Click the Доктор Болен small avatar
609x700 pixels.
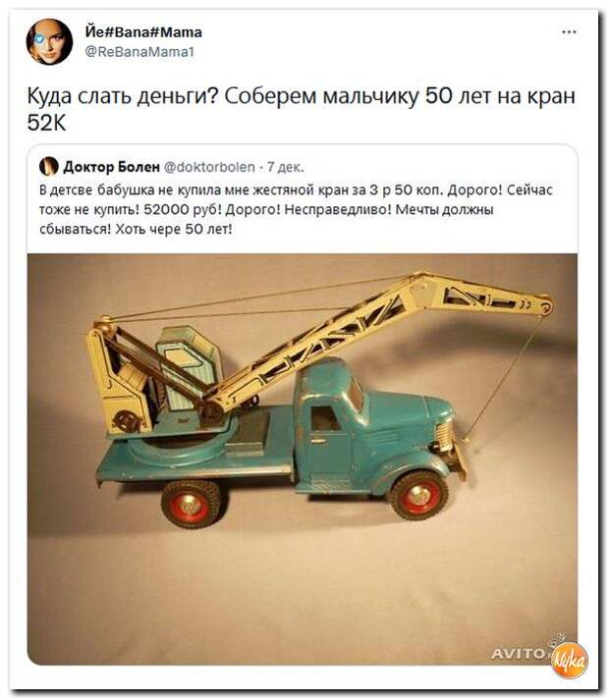coord(49,167)
